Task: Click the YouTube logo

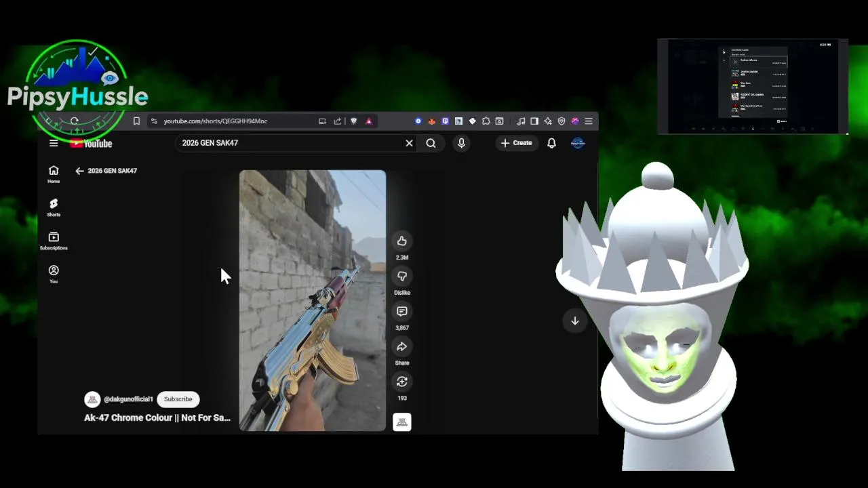Action: click(x=91, y=143)
